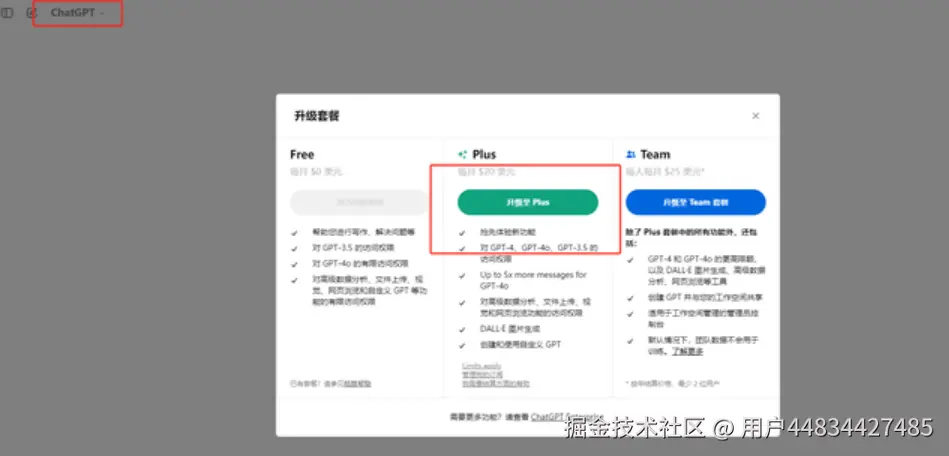Image resolution: width=949 pixels, height=456 pixels.
Task: Click the Free plan heading
Action: click(x=302, y=154)
